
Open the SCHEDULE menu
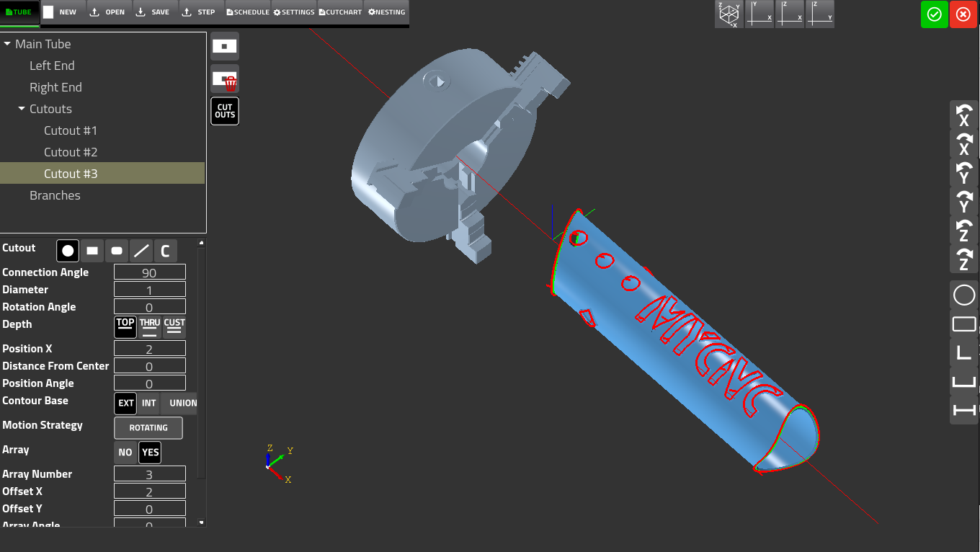click(x=247, y=12)
